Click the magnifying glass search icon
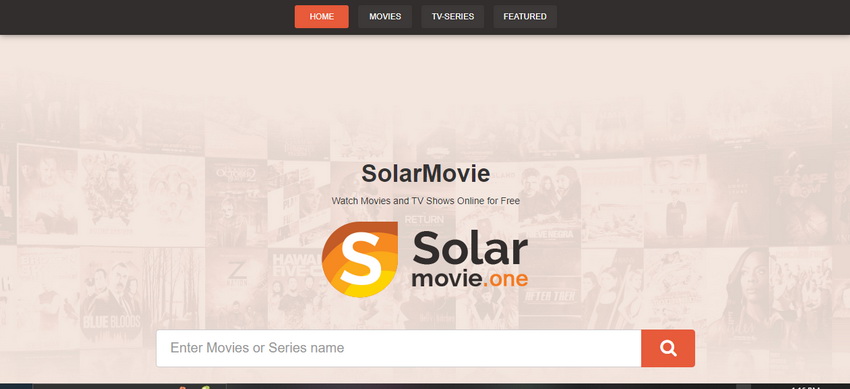The height and width of the screenshot is (389, 850). [x=668, y=348]
